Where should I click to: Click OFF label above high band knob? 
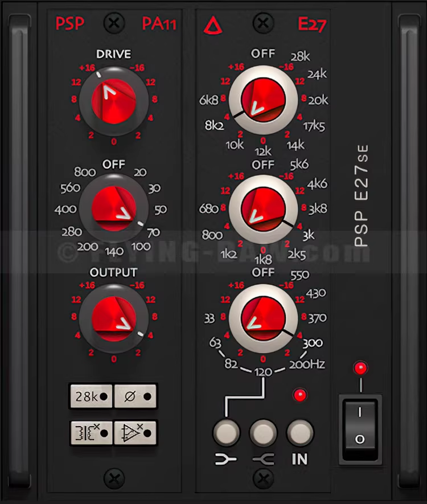click(263, 54)
